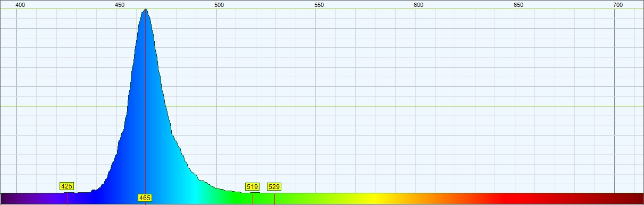644x205 pixels.
Task: Select the 529 marker label
Action: click(x=274, y=186)
